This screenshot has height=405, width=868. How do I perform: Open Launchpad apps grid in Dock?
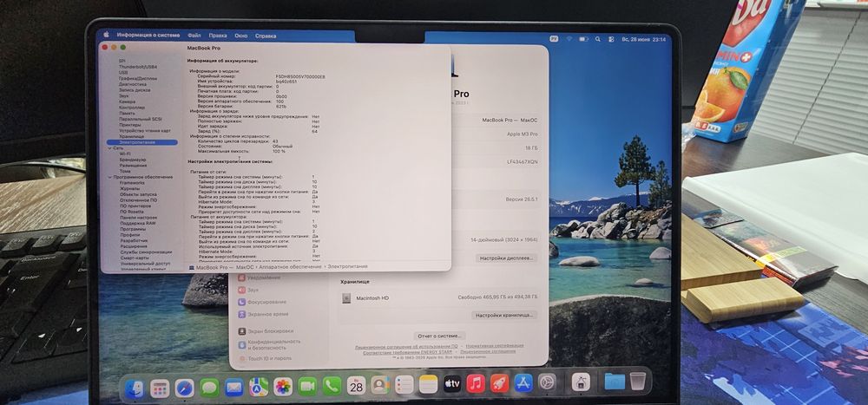pos(160,389)
